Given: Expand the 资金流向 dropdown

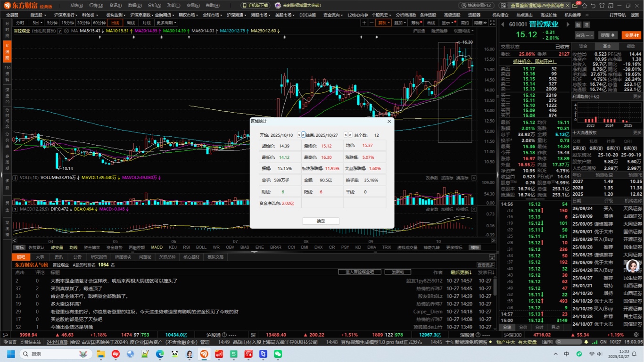Looking at the screenshot, I should (333, 15).
